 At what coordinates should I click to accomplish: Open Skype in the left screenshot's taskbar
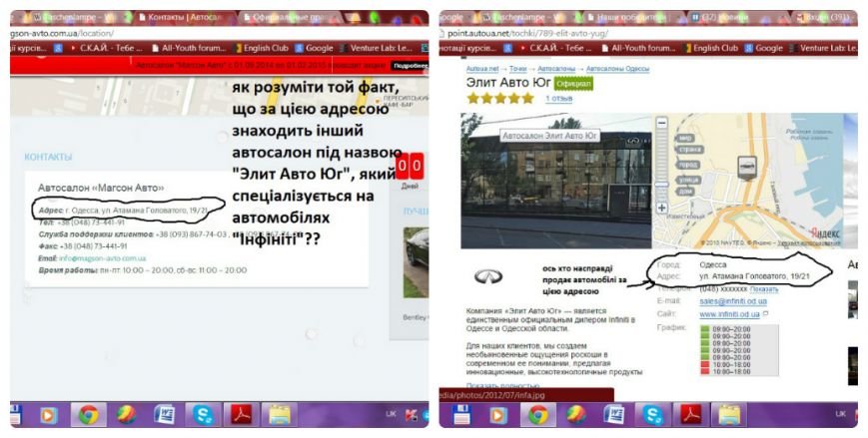pyautogui.click(x=203, y=415)
